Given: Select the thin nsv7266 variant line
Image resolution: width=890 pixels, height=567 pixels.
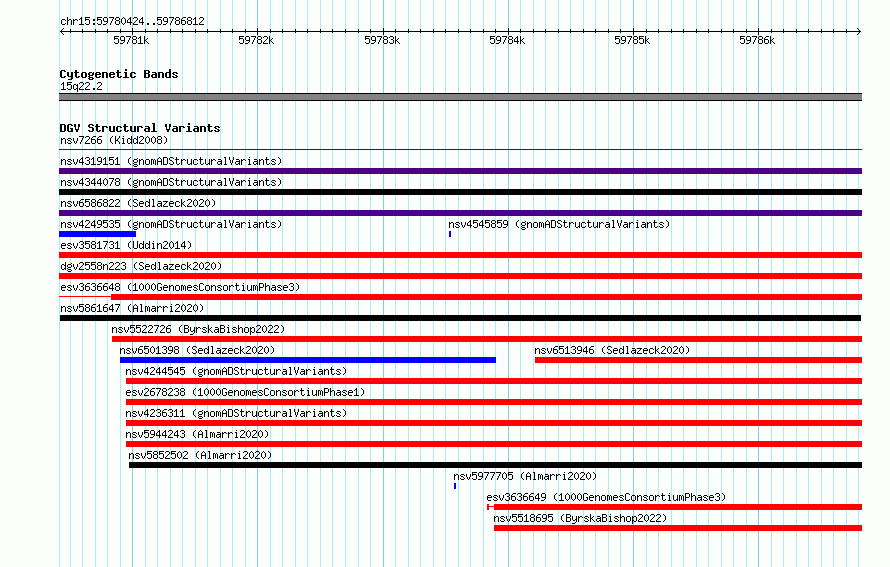Looking at the screenshot, I should [460, 150].
